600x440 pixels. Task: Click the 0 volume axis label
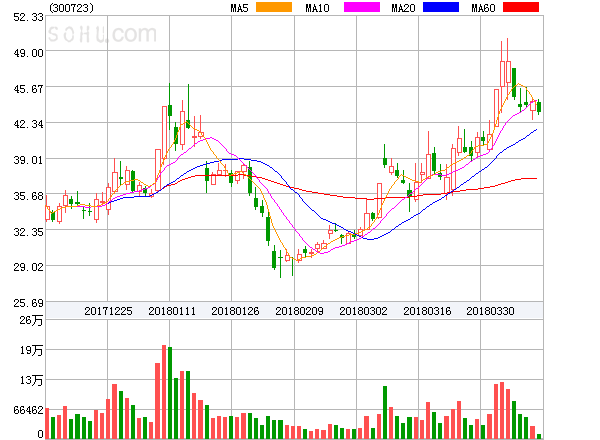coord(40,434)
